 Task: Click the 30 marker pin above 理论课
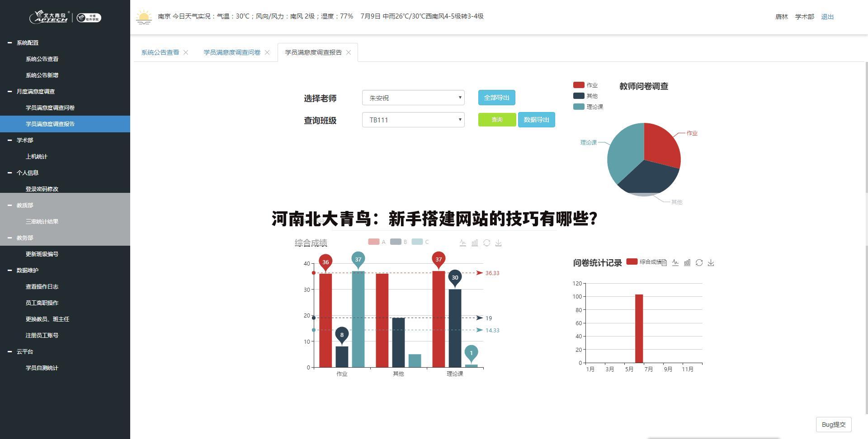click(x=455, y=278)
